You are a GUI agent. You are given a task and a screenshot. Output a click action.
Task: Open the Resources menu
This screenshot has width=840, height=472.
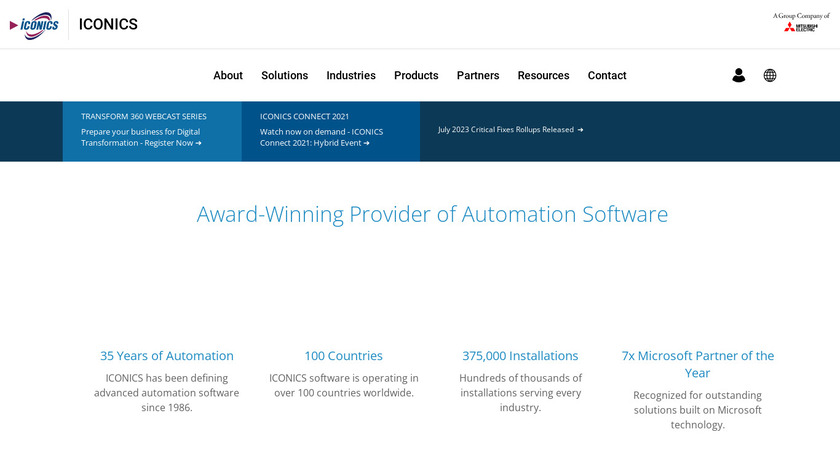(543, 75)
